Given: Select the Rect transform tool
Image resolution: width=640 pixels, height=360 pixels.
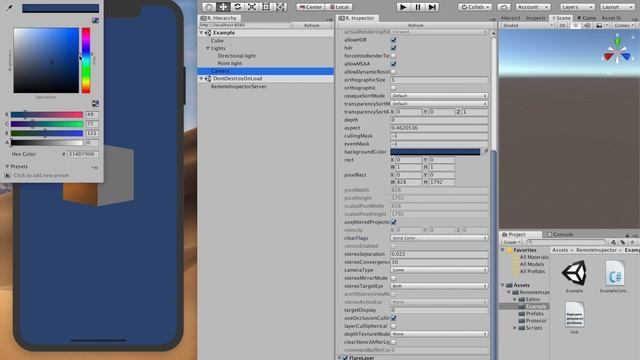Looking at the screenshot, I should click(266, 7).
